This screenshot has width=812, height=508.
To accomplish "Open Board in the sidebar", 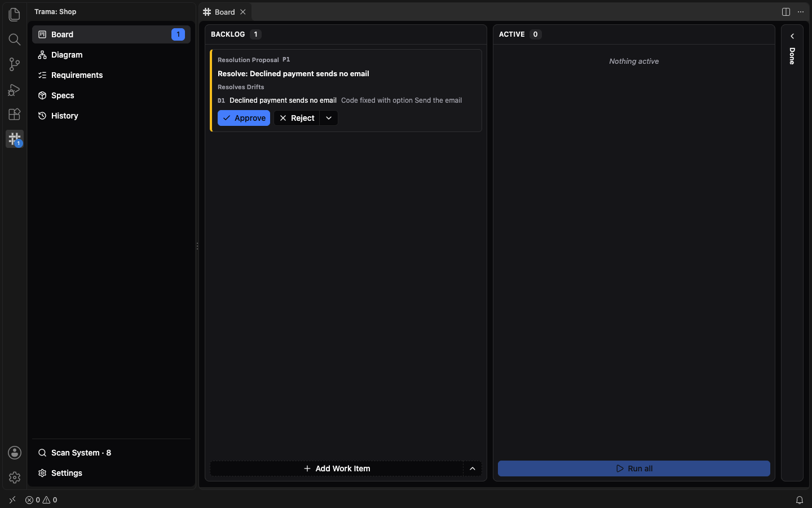I will (x=111, y=34).
